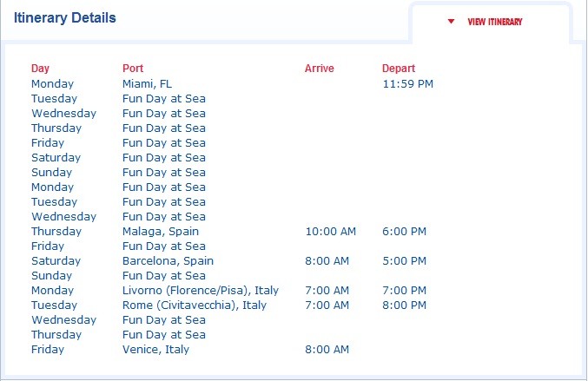Click the Itinerary Details heading

point(65,18)
